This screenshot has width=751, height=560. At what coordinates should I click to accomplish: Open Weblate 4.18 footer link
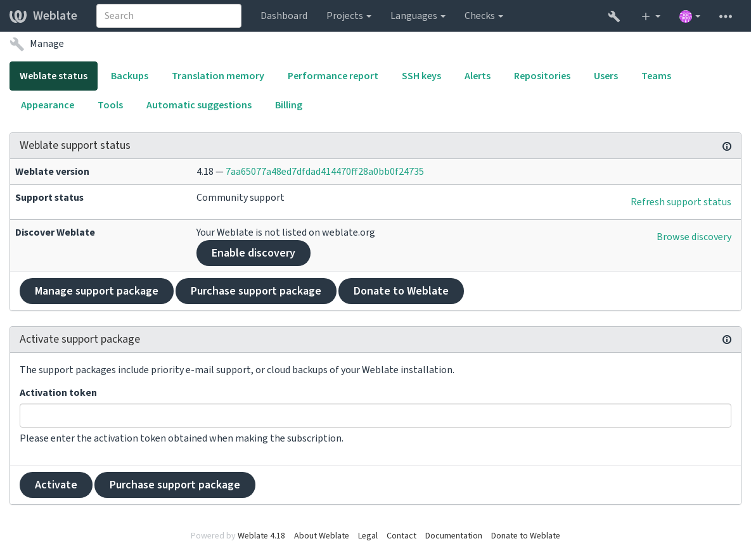click(x=261, y=535)
